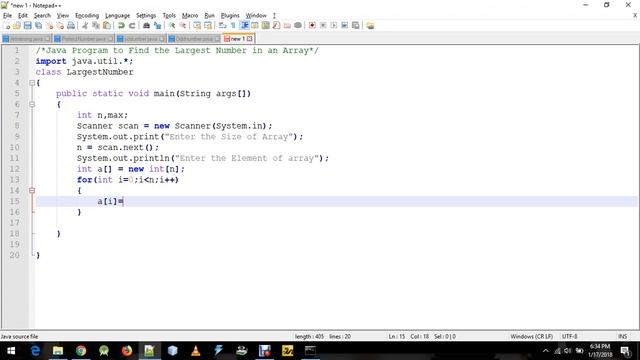Click the 'n = scan.next();' code line
The image size is (640, 360).
(118, 147)
